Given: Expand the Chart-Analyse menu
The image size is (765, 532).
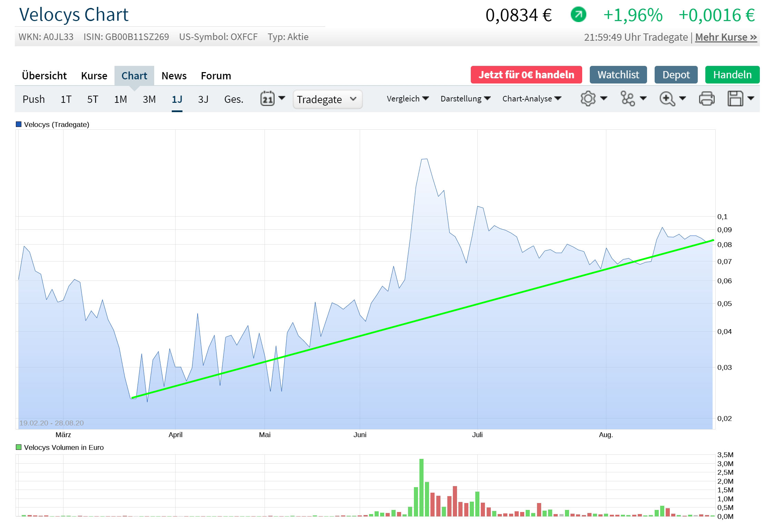Looking at the screenshot, I should [x=531, y=99].
